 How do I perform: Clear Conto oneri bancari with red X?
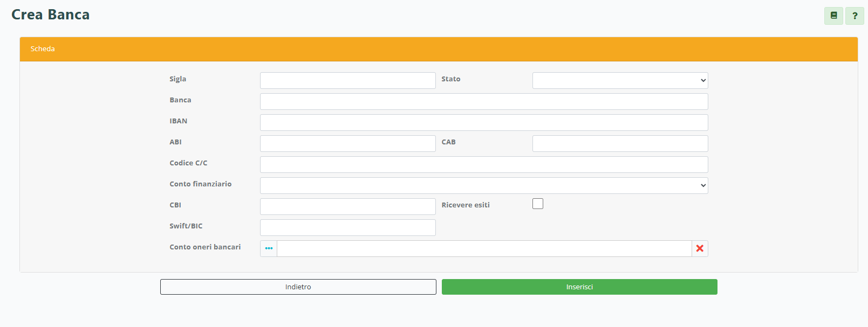[x=700, y=248]
